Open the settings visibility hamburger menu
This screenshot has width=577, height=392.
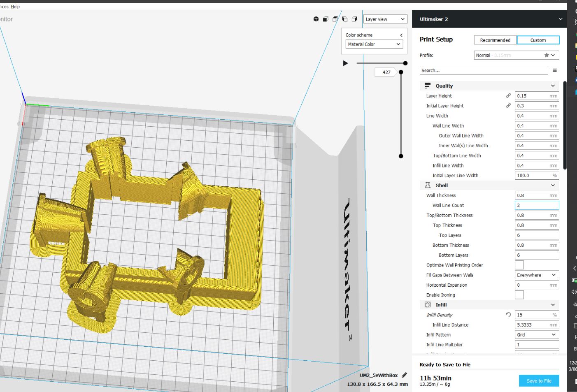(555, 70)
